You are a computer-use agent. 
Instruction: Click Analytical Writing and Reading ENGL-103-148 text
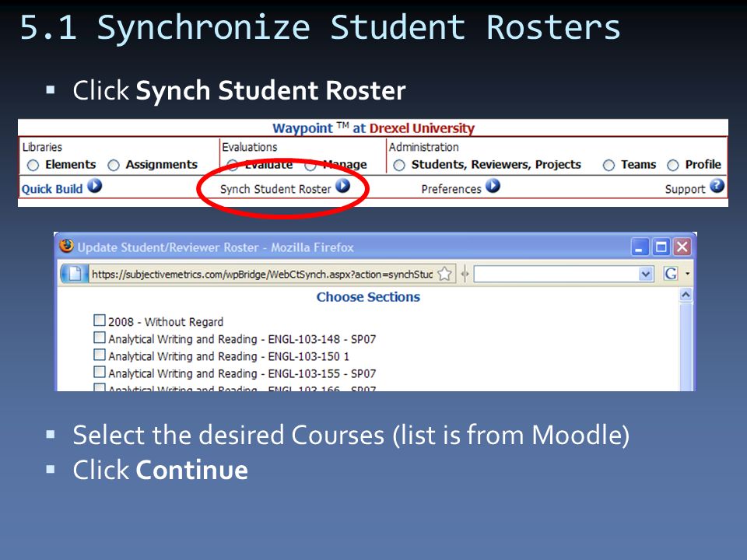(x=242, y=339)
